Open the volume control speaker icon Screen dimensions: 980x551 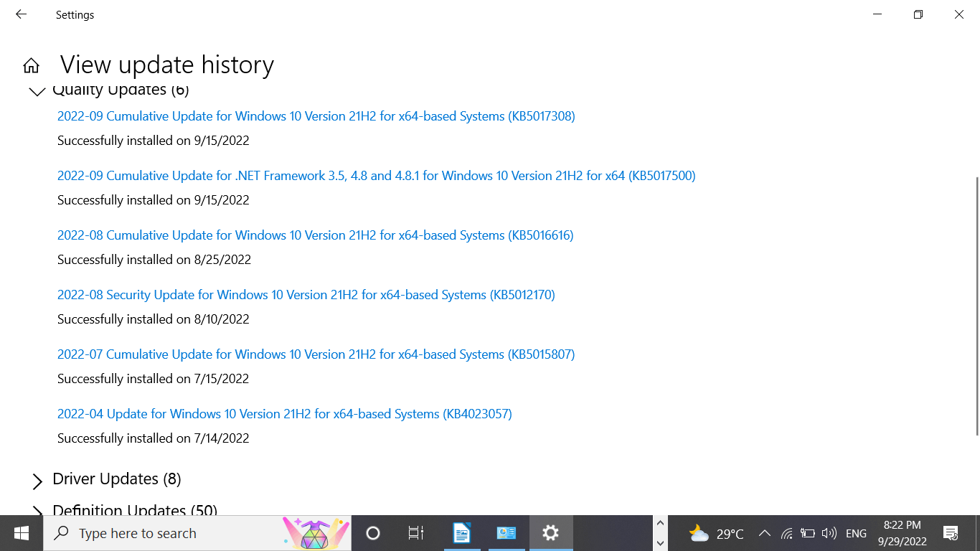(829, 533)
